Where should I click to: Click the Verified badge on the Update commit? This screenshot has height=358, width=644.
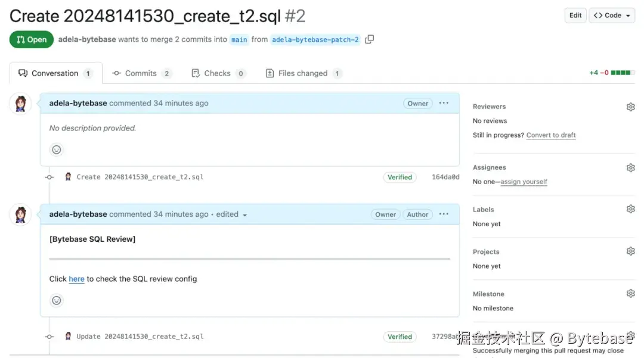400,337
